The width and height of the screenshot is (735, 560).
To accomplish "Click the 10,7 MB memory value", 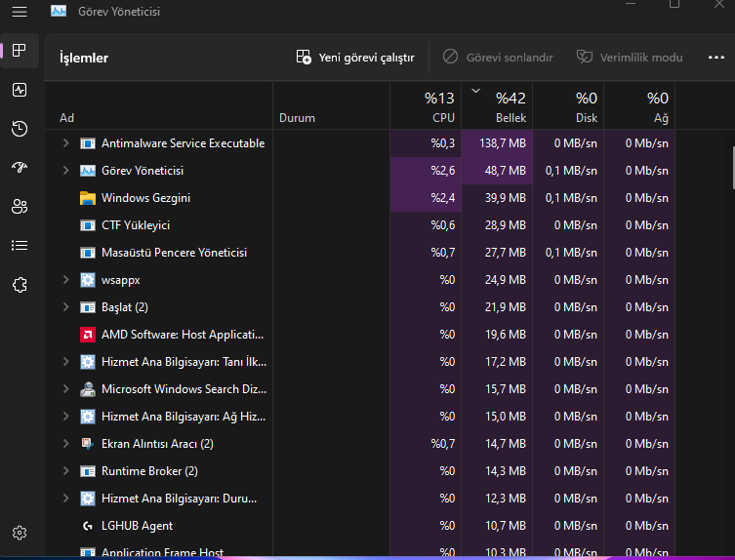I will (x=506, y=526).
